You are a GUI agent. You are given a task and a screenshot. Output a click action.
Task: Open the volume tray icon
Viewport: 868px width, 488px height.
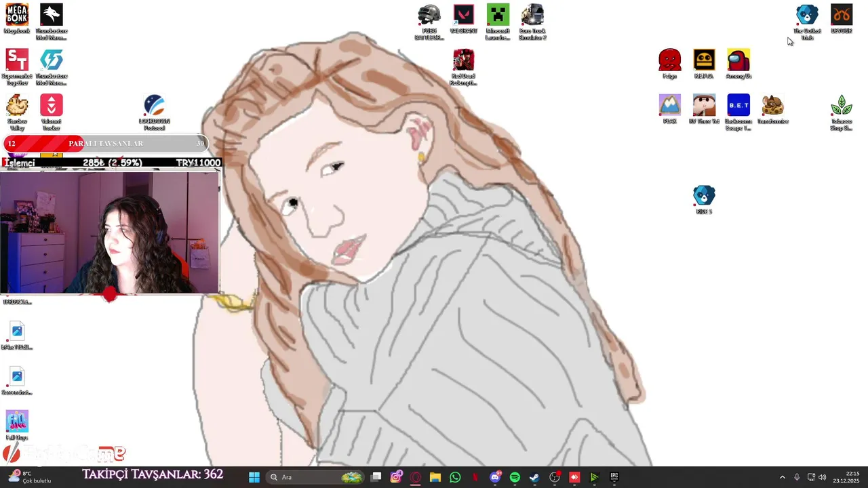click(x=822, y=477)
